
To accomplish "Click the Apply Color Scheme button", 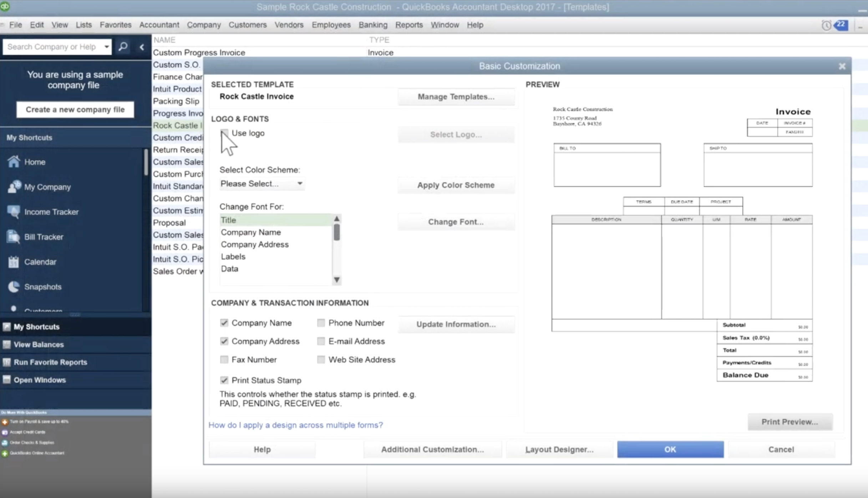I will [x=456, y=185].
